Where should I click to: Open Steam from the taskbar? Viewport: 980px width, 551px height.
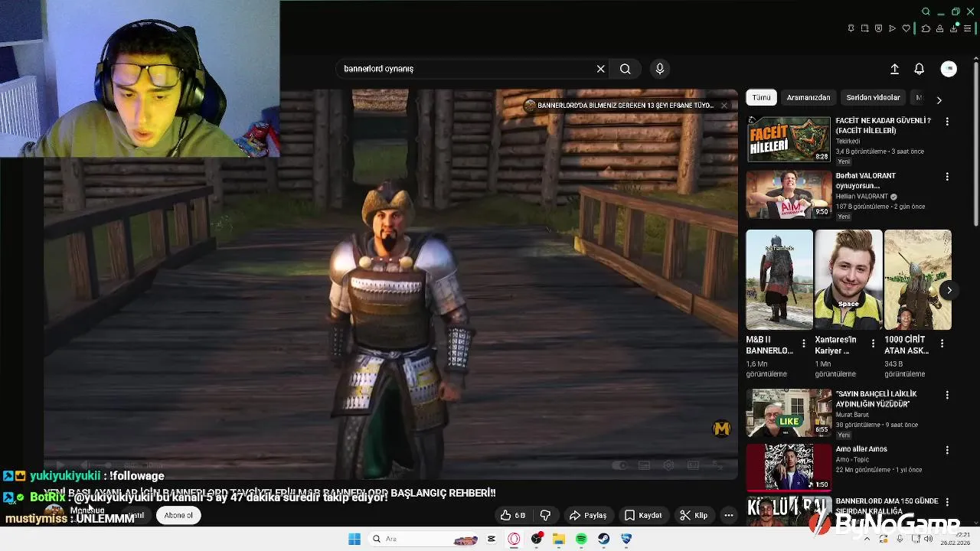click(x=604, y=539)
